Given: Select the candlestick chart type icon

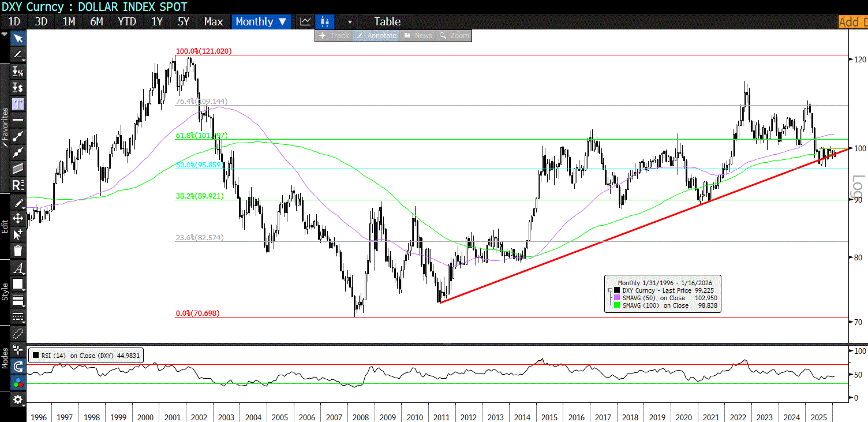Looking at the screenshot, I should tap(325, 22).
